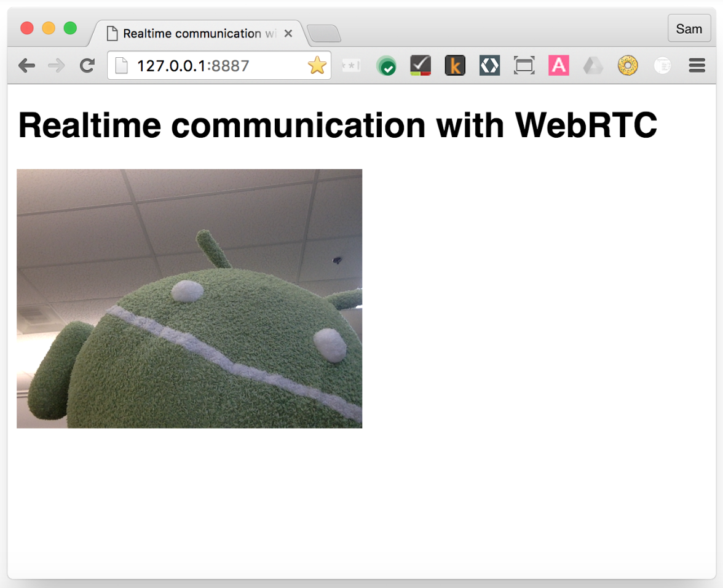Click the dark checkbox extension icon

click(421, 65)
